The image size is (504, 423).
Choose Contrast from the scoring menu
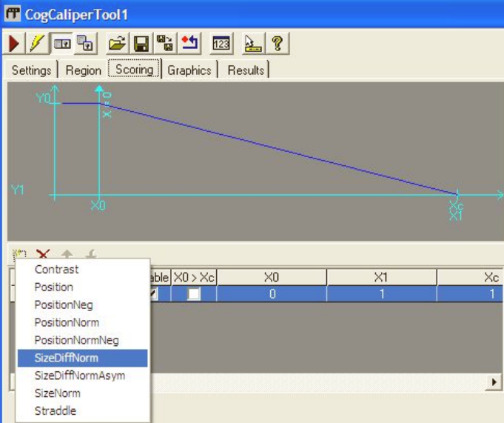[x=83, y=269]
